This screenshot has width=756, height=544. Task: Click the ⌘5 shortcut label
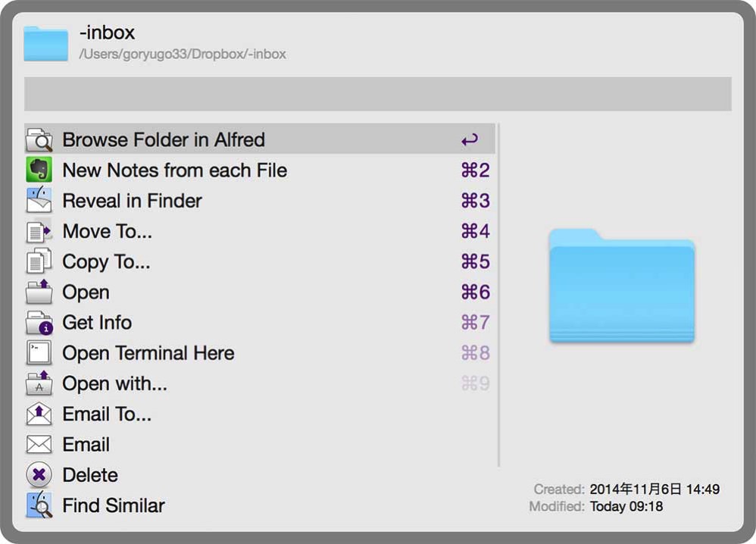[x=475, y=261]
